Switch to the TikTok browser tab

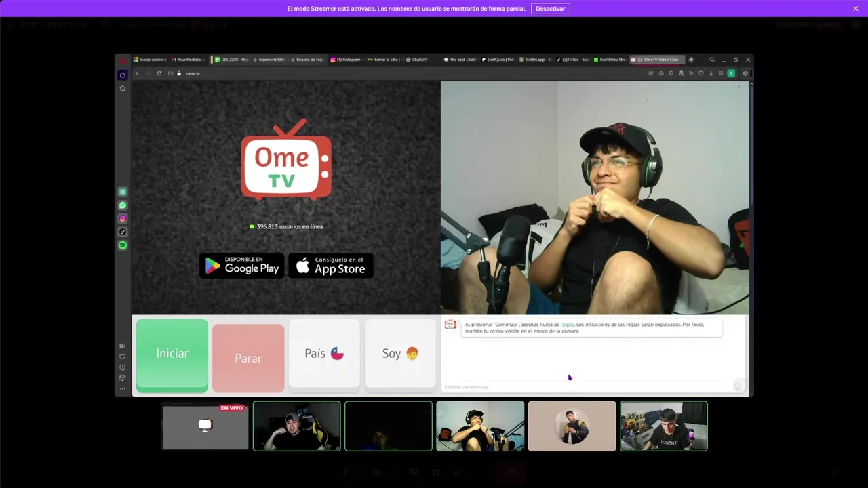pos(573,60)
